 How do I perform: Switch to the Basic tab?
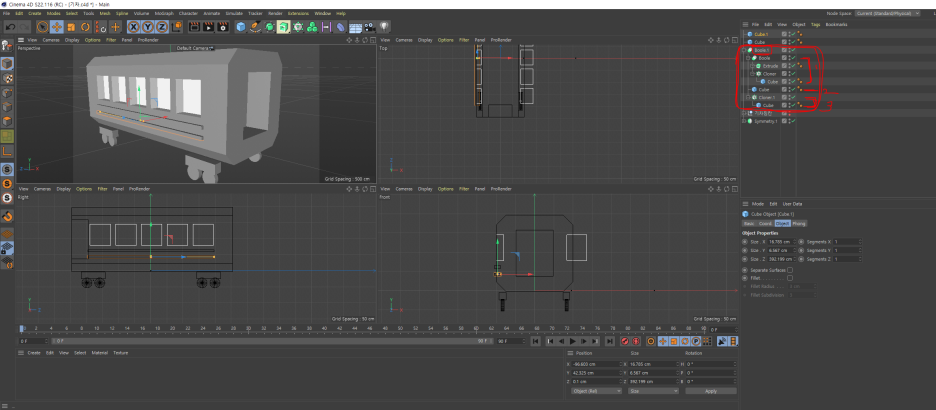(749, 223)
